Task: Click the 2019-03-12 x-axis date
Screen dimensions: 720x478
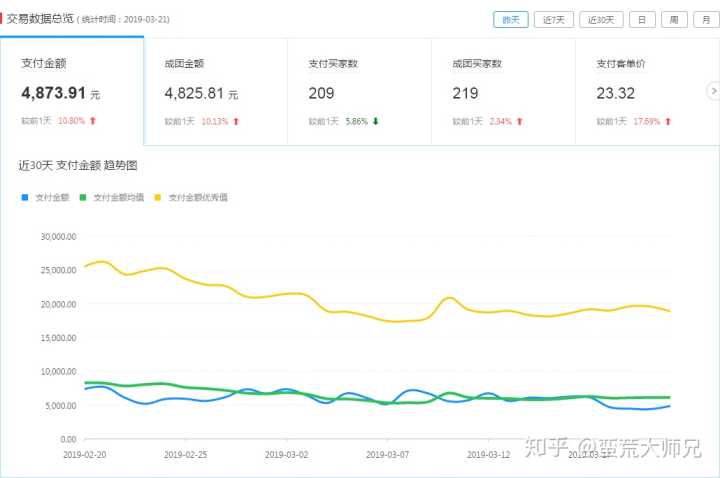Action: click(489, 455)
